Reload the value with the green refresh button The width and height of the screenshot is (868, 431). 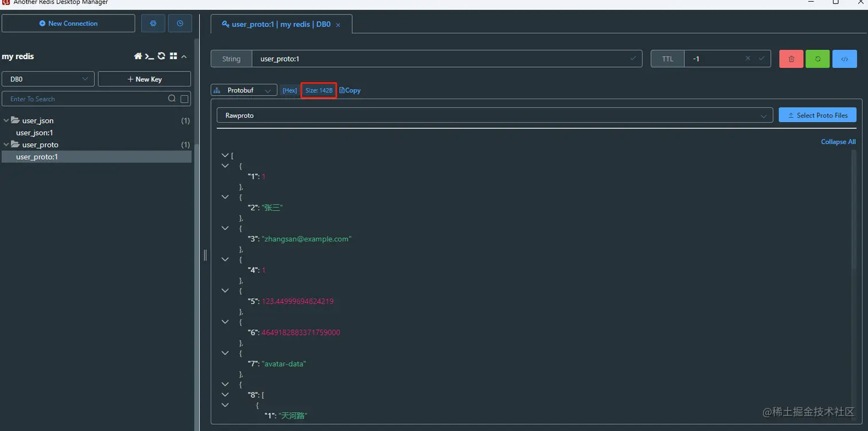pos(817,58)
